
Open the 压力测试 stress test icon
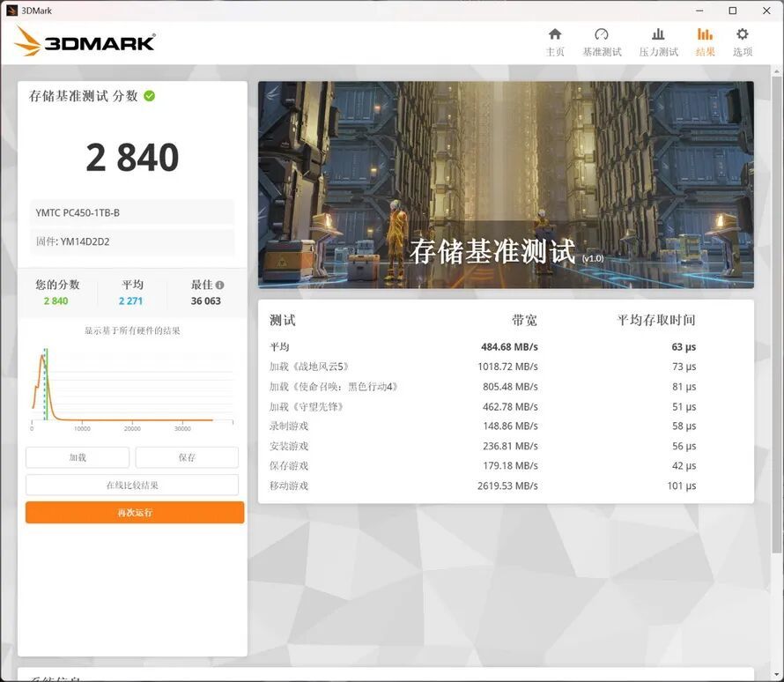(658, 41)
